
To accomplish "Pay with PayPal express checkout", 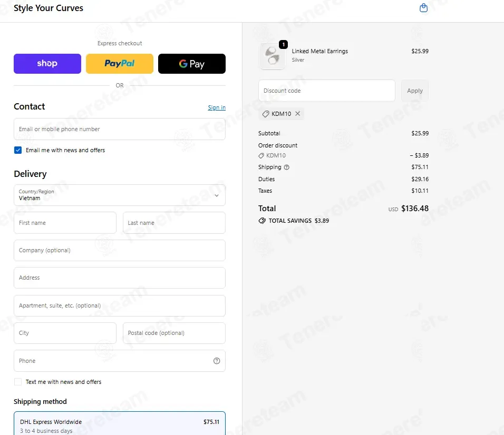I will click(x=120, y=64).
